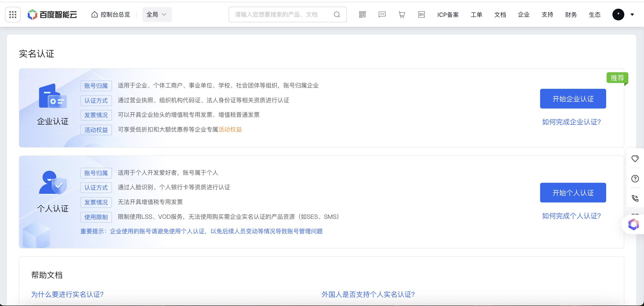This screenshot has width=644, height=306.
Task: Open ICP备案 menu
Action: coord(448,15)
